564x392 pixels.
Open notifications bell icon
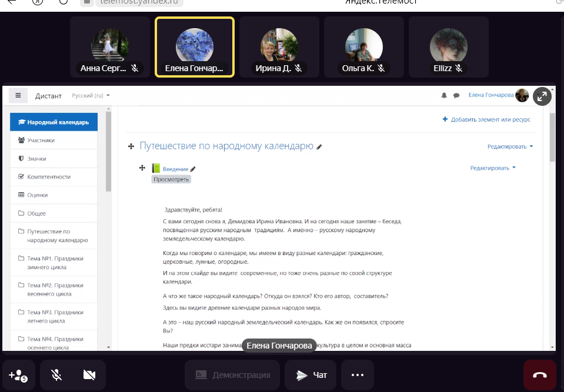(444, 95)
